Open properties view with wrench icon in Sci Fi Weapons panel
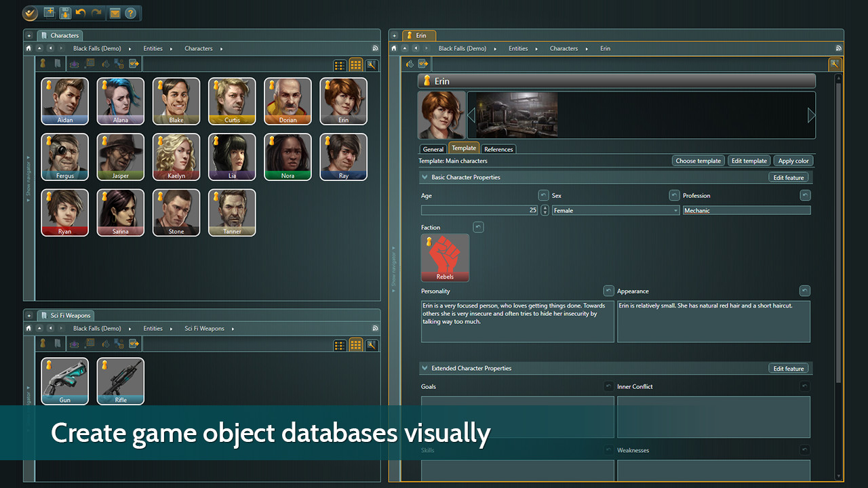Viewport: 868px width, 488px height. pos(371,345)
